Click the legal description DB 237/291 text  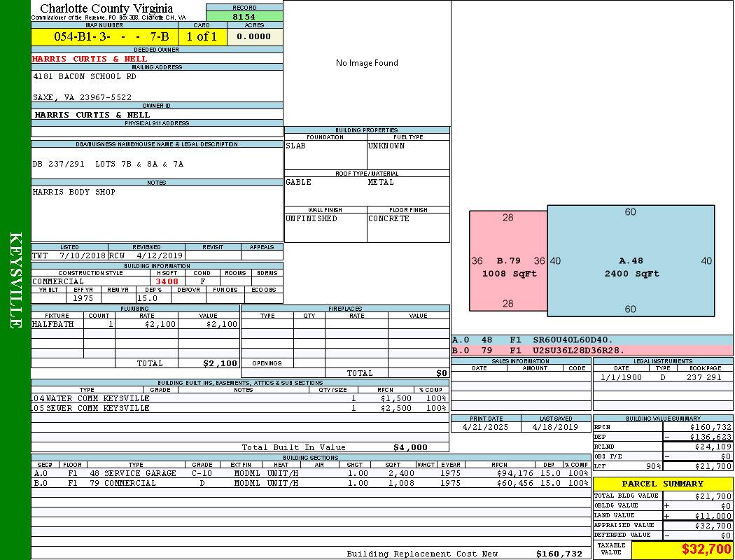(108, 164)
